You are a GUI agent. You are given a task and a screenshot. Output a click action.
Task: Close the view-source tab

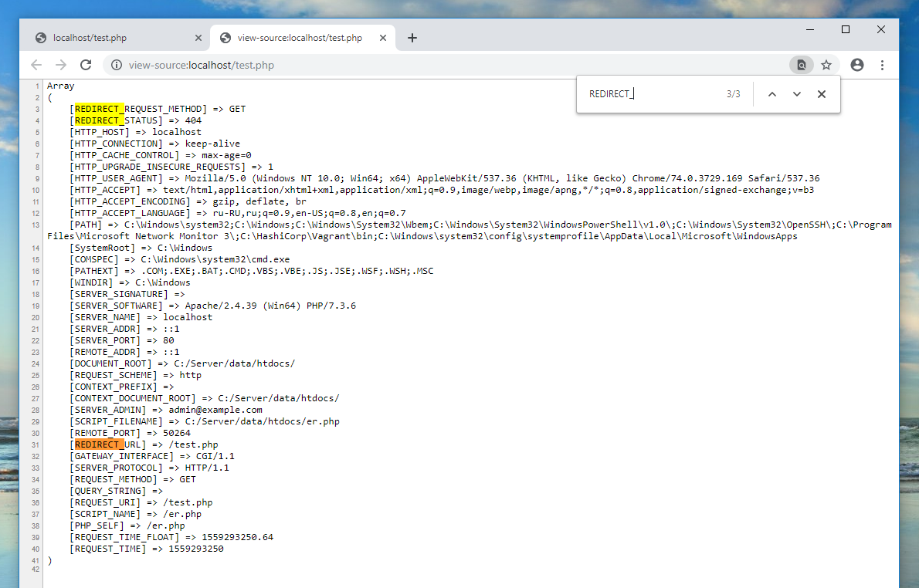click(x=382, y=38)
